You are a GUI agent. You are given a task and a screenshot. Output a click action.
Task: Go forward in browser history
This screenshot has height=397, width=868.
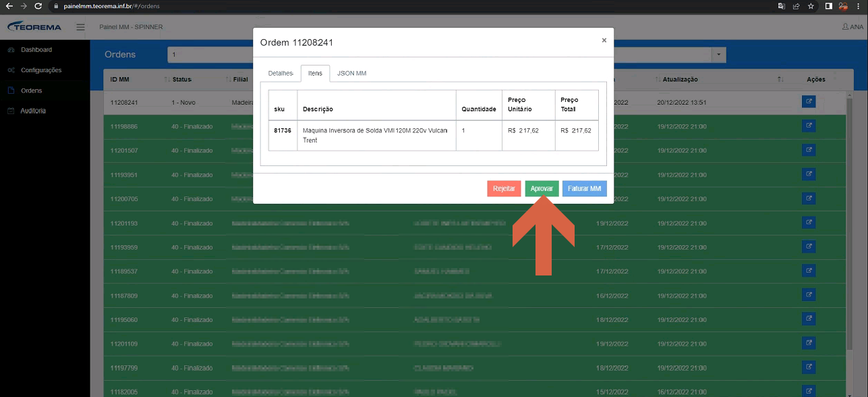point(24,6)
